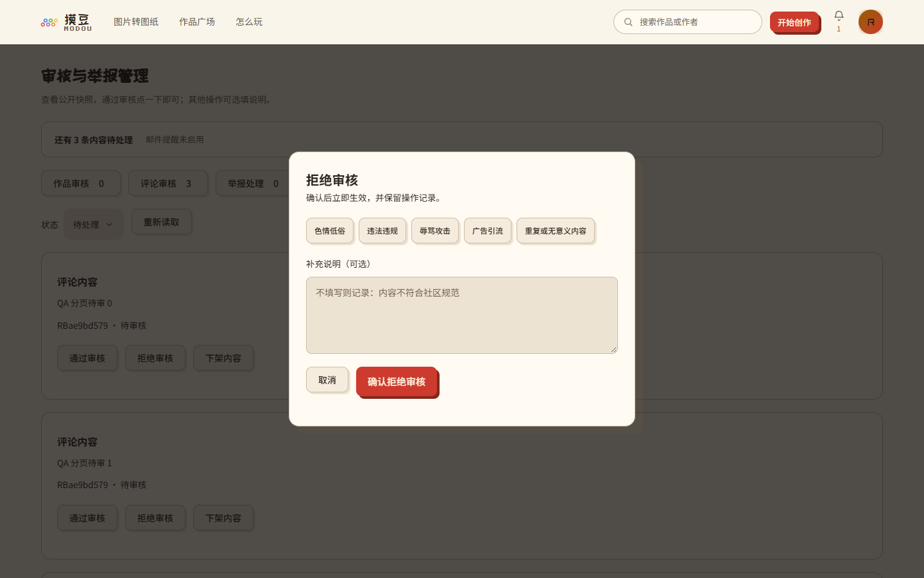This screenshot has width=924, height=578.
Task: Click the 拒绝审核 dialog title
Action: [332, 180]
